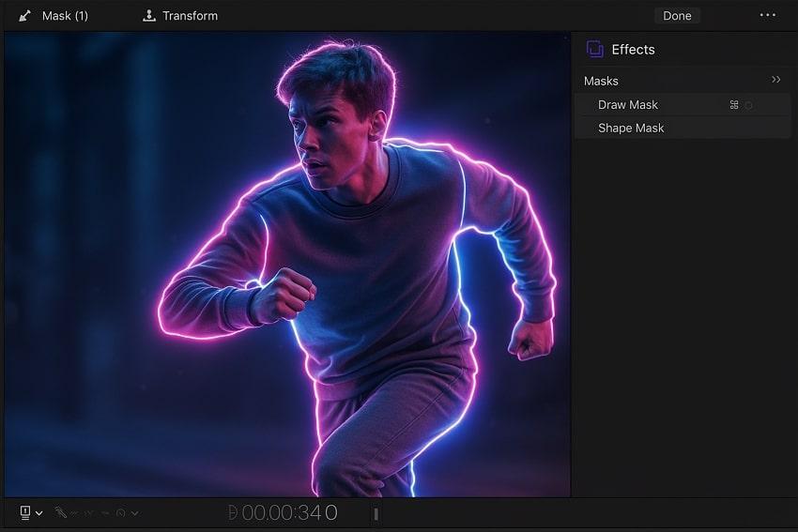Click the vertical level indicator after timecode
The height and width of the screenshot is (532, 798).
point(376,514)
